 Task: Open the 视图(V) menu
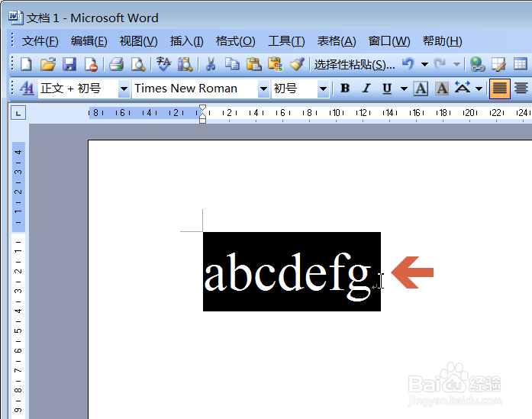click(x=138, y=41)
